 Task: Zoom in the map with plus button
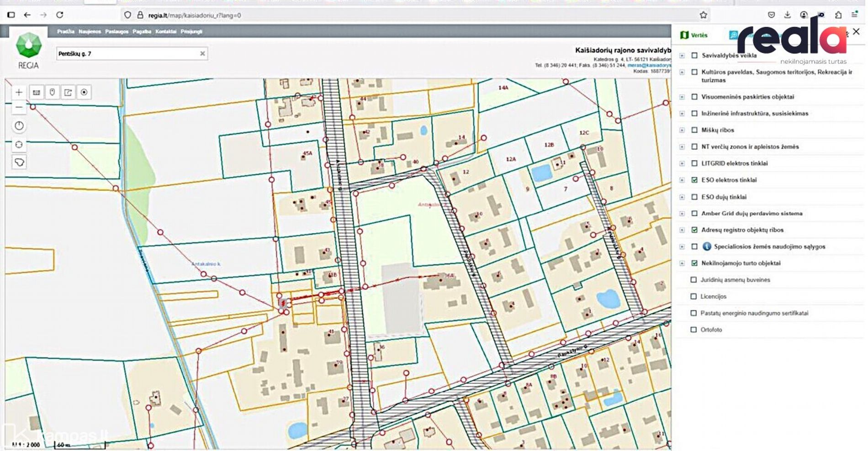point(19,92)
